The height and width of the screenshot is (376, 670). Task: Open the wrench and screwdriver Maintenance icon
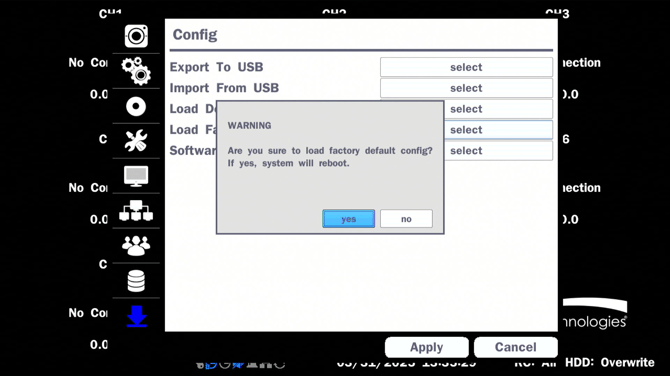coord(136,141)
